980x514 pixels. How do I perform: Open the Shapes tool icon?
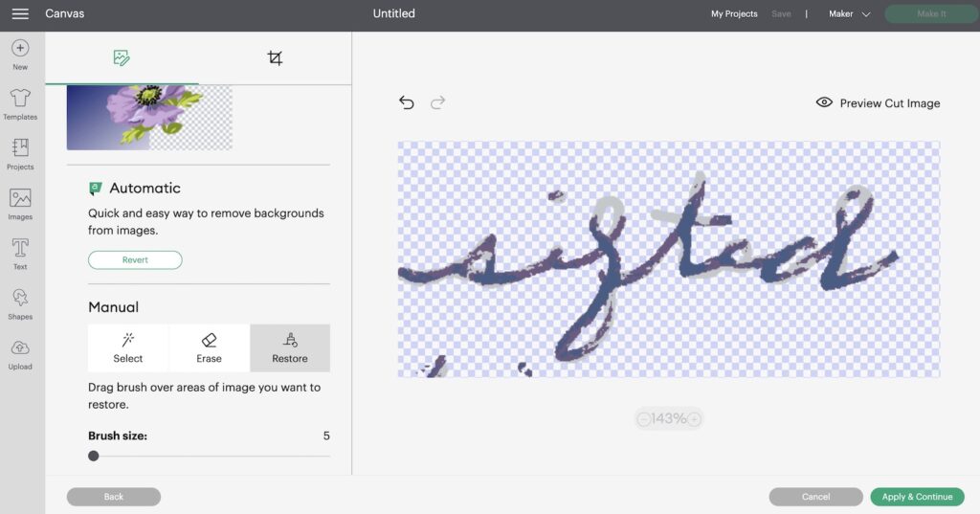point(20,298)
